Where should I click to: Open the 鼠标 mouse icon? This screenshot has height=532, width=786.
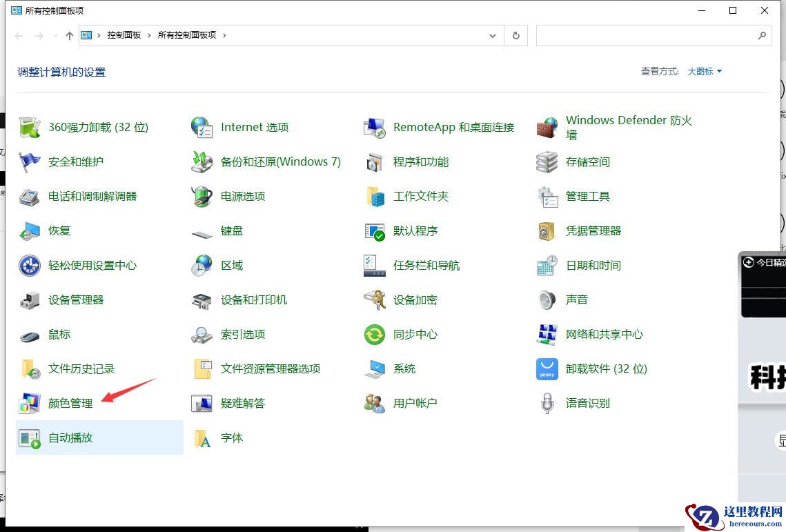coord(30,335)
